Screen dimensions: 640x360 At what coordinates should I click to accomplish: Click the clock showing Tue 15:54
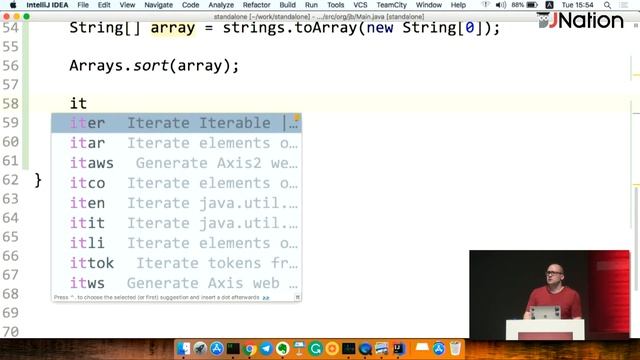tap(577, 5)
